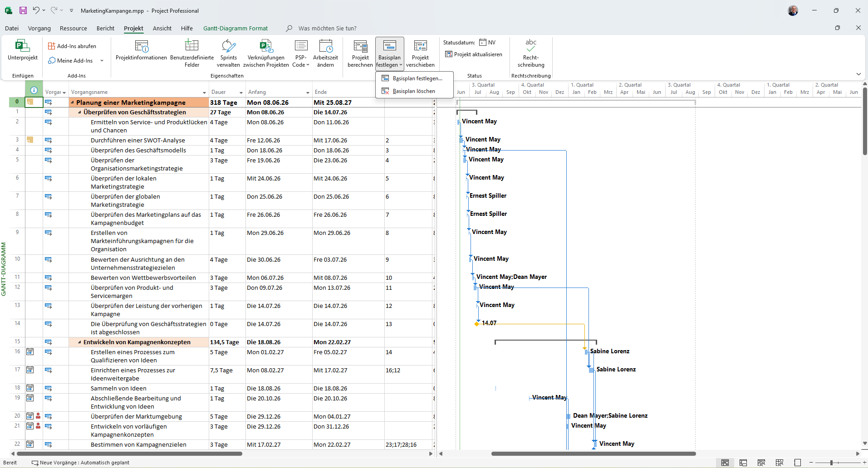Click the zoom slider in status bar

coord(831,463)
